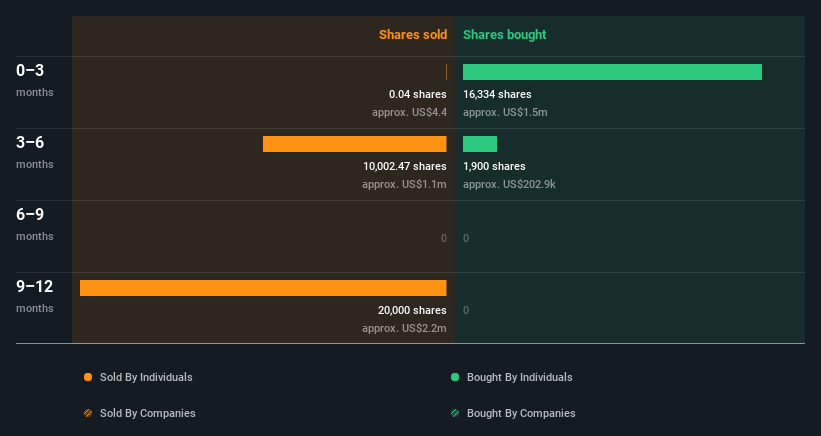Select the orange 3–6 months sold bar
The image size is (821, 436).
tap(354, 144)
